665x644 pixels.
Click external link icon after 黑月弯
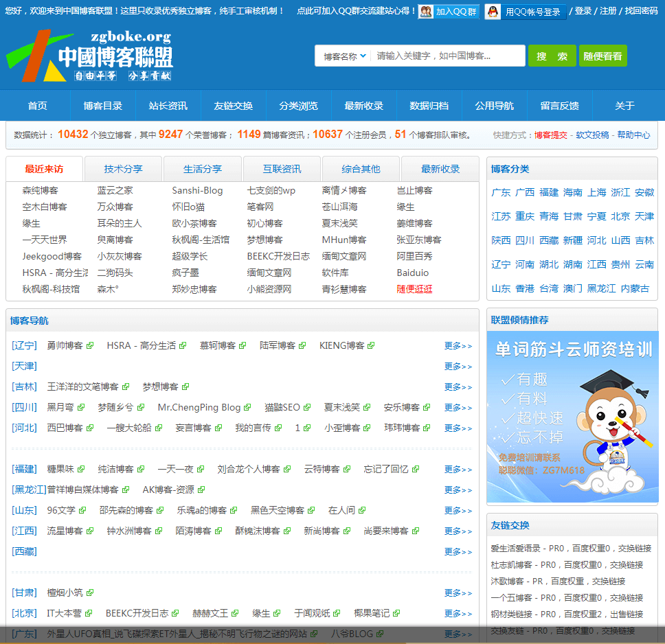[82, 408]
